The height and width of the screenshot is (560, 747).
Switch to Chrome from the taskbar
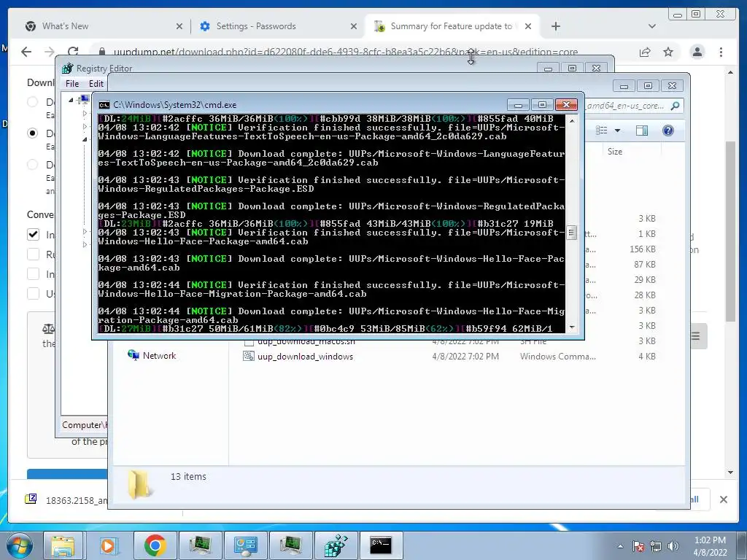pyautogui.click(x=155, y=545)
